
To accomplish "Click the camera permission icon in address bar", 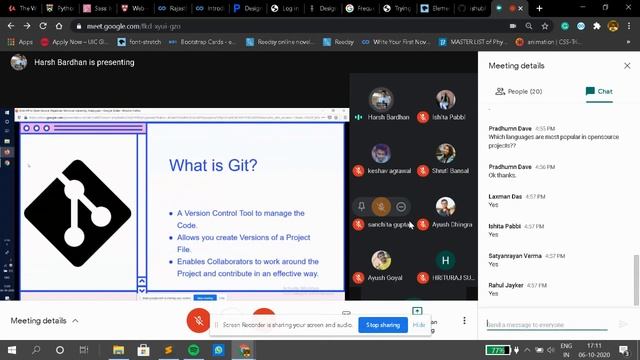I will (513, 26).
